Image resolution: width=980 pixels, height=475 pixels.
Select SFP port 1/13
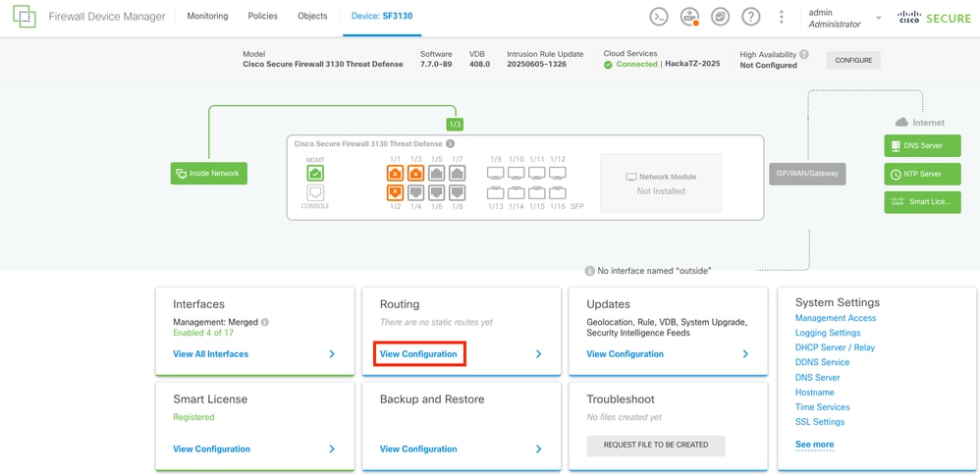496,192
